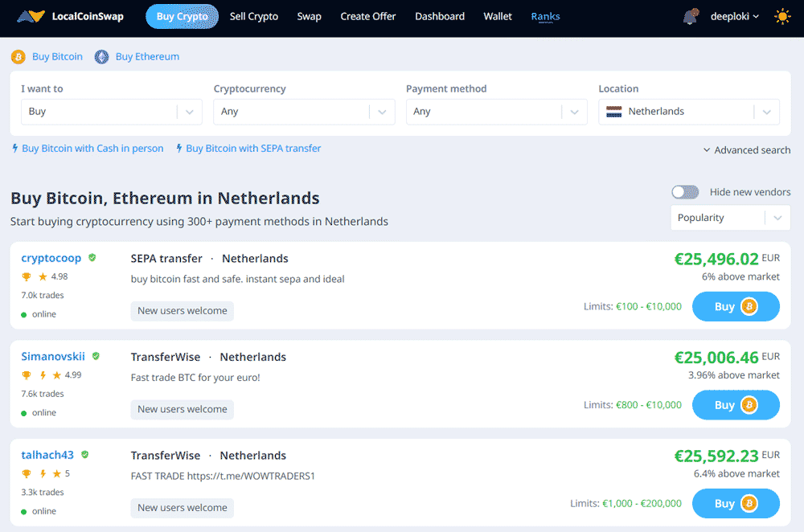The width and height of the screenshot is (804, 532).
Task: Toggle light mode with the sun icon
Action: (782, 17)
